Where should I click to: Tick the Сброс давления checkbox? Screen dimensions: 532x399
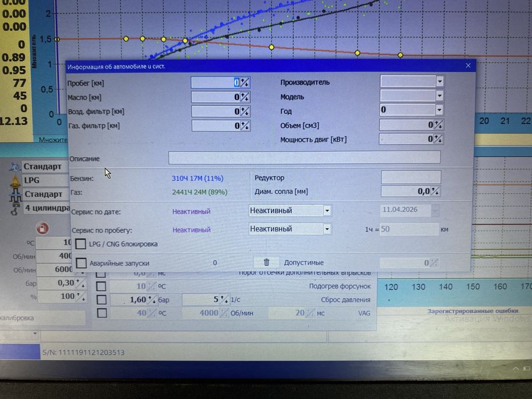click(101, 300)
